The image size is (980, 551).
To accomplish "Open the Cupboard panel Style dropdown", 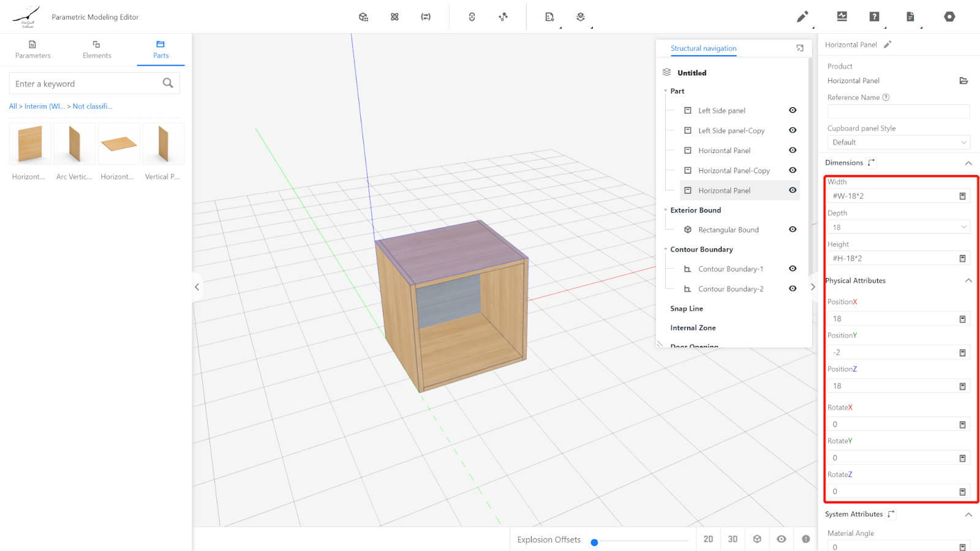I will pyautogui.click(x=898, y=143).
